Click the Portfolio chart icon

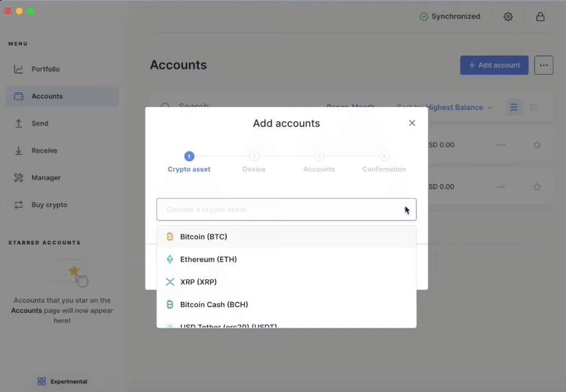coord(18,69)
